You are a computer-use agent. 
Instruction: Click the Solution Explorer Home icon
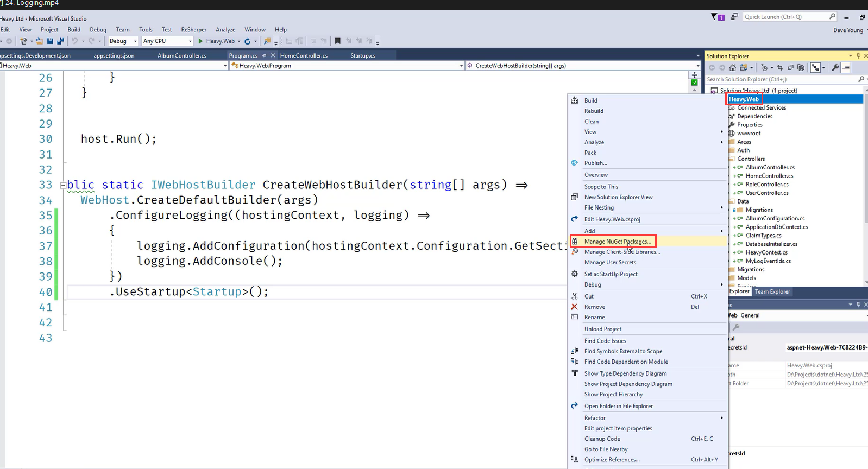click(x=733, y=68)
